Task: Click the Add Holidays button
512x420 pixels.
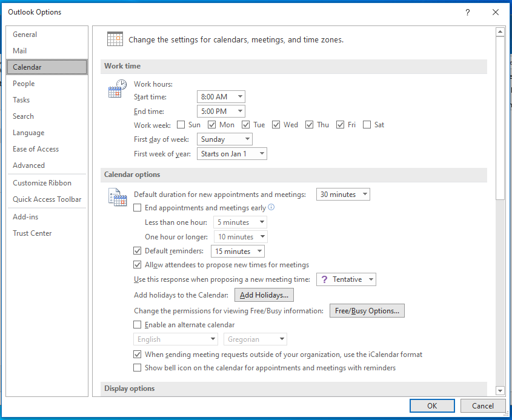Action: tap(264, 295)
